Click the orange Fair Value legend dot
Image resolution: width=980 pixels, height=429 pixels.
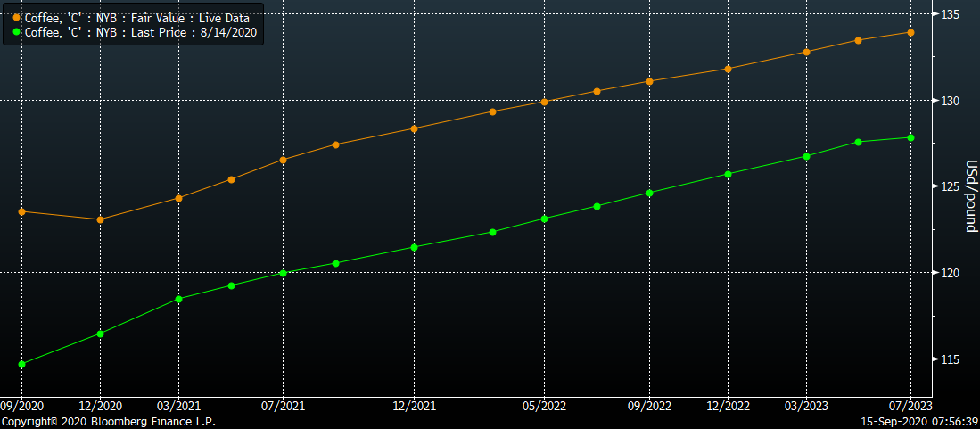click(16, 18)
